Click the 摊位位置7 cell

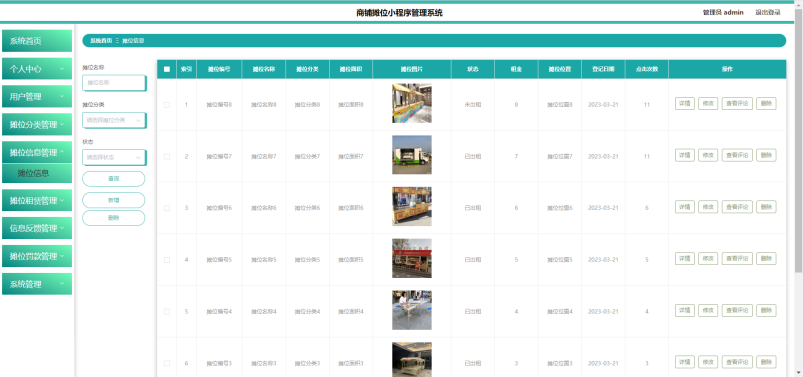click(x=560, y=156)
